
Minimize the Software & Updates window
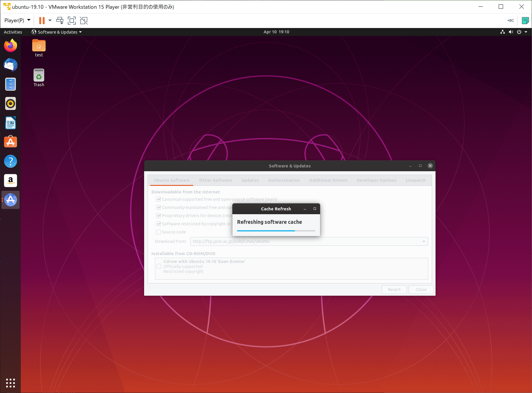point(410,166)
